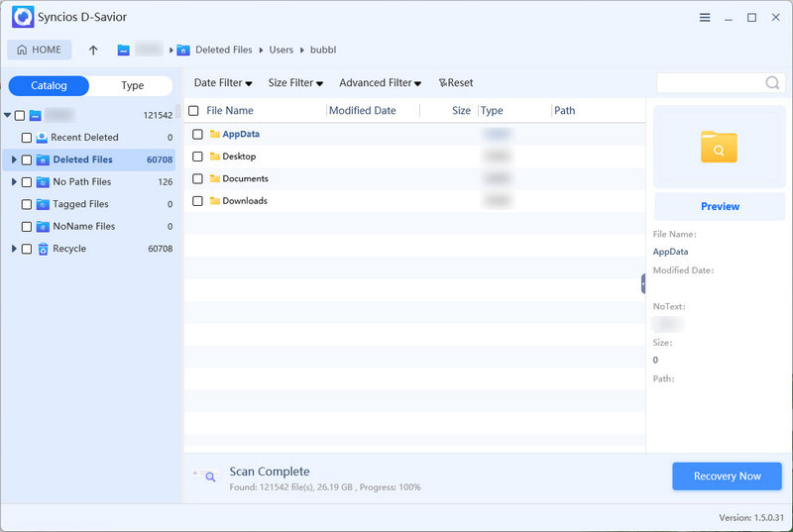Go to HOME screen
Screen dimensions: 793x532
39,50
